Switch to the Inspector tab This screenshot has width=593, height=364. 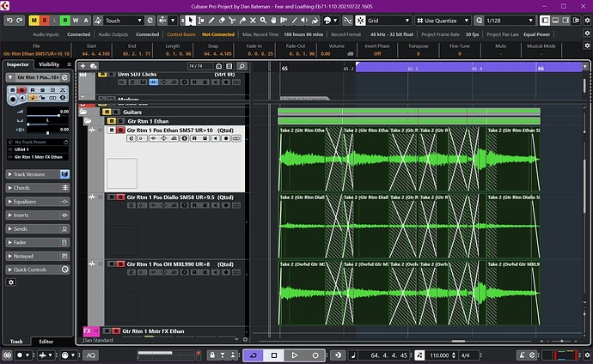point(18,64)
